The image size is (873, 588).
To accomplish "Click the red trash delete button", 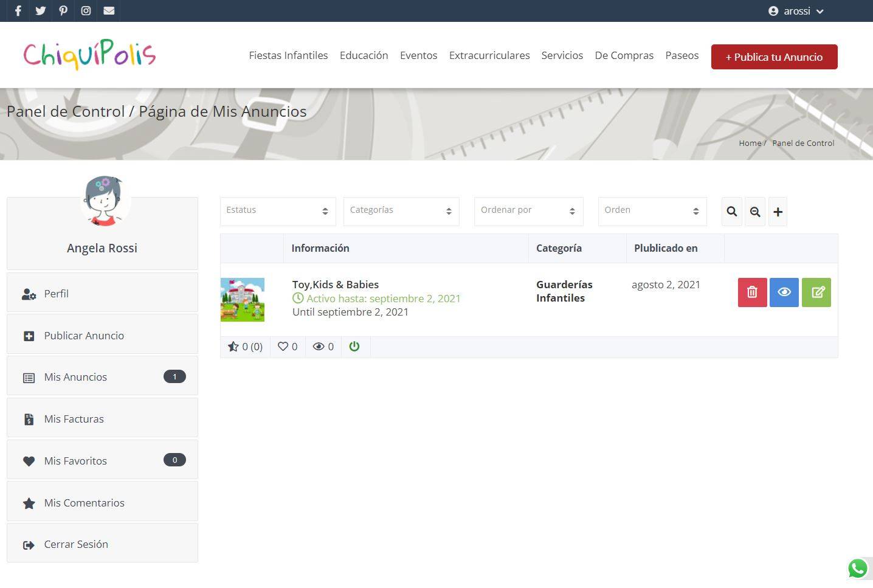I will (752, 292).
